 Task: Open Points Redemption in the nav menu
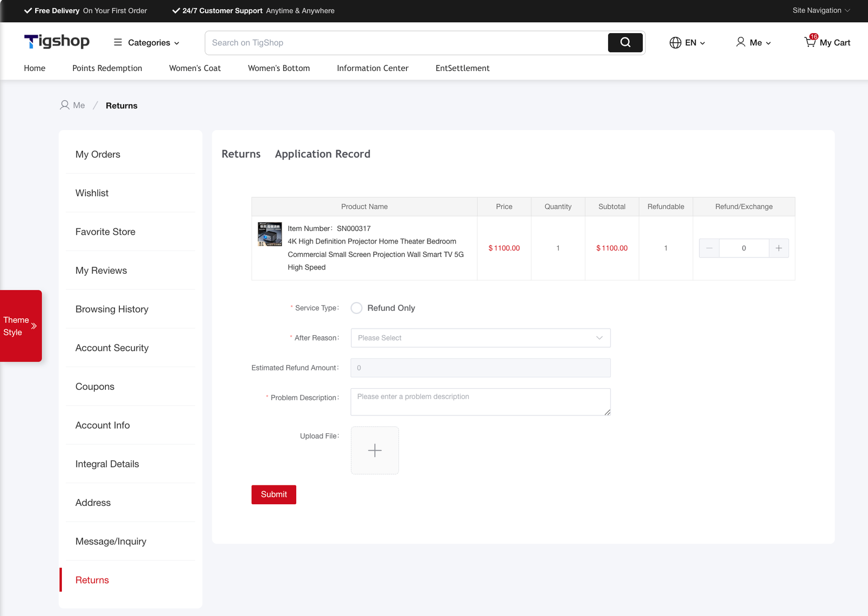[107, 68]
